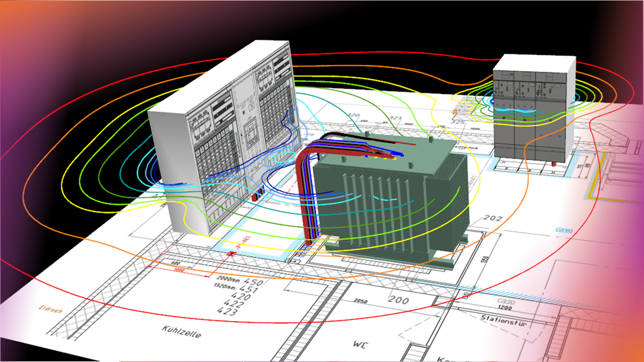The height and width of the screenshot is (362, 644).
Task: Click the 'Stationstür' label on floor plan
Action: pyautogui.click(x=503, y=320)
